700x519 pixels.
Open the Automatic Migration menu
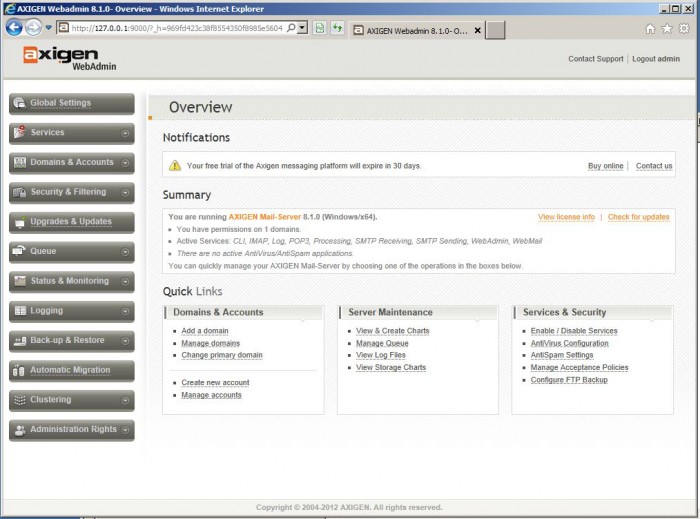point(71,370)
